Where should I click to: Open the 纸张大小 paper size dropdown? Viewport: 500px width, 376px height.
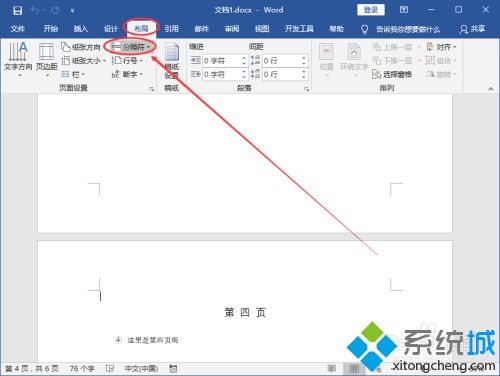point(84,61)
